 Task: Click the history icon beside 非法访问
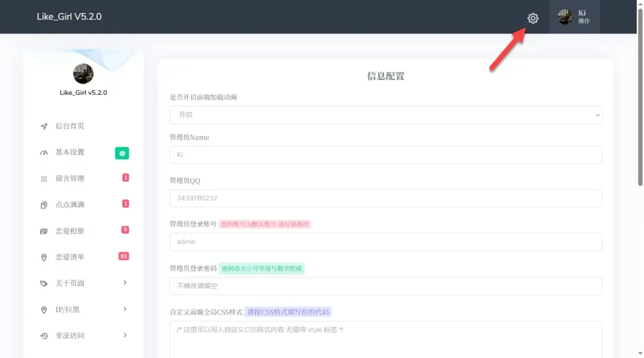pyautogui.click(x=44, y=336)
